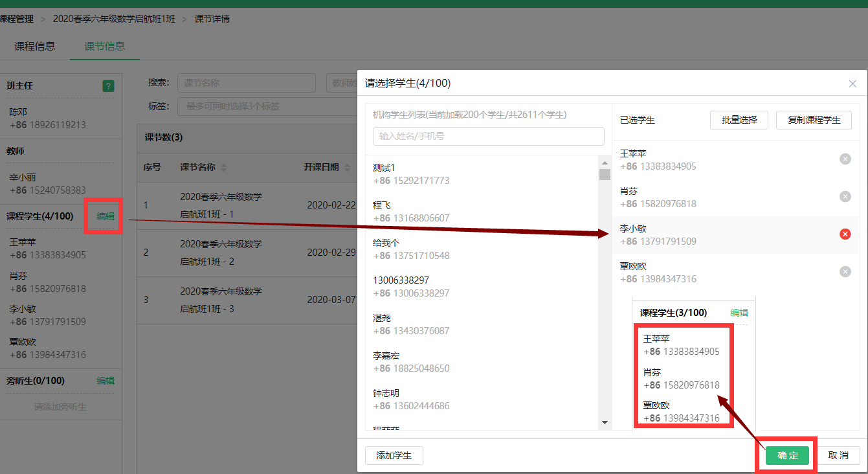Click the 请添加旁听生 placeholder
868x474 pixels.
(x=60, y=407)
